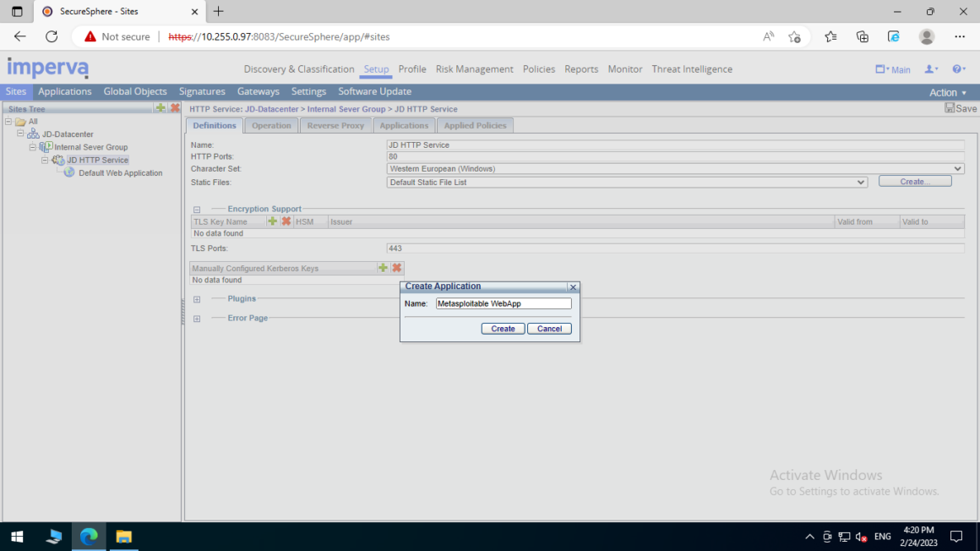Remove a Kerberos key via the red X
Image resolution: width=980 pixels, height=551 pixels.
[396, 268]
